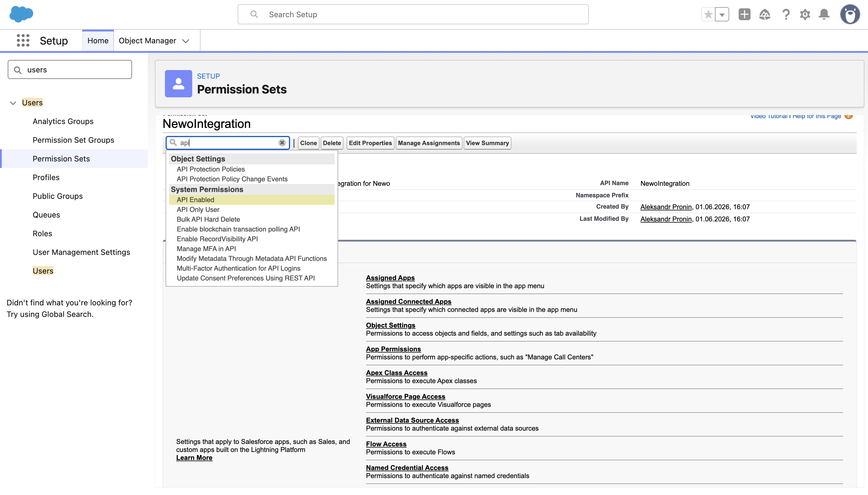
Task: Select the API Enabled suggestion
Action: tap(252, 200)
